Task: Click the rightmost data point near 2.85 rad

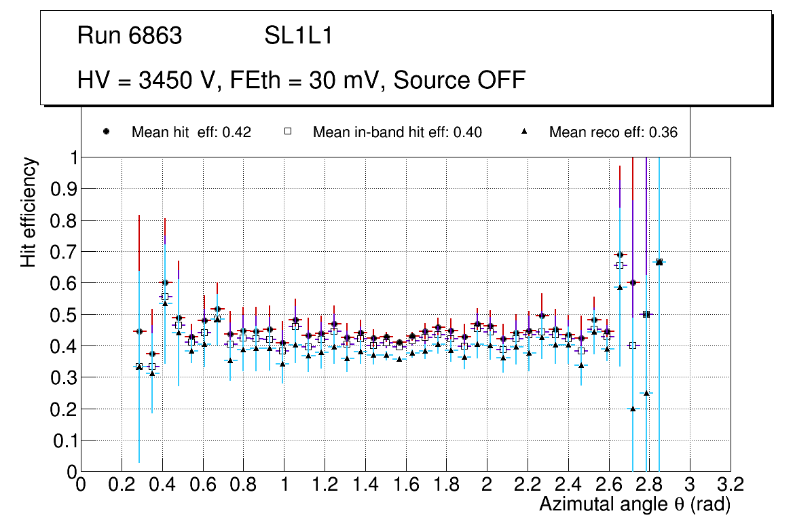Action: point(659,262)
